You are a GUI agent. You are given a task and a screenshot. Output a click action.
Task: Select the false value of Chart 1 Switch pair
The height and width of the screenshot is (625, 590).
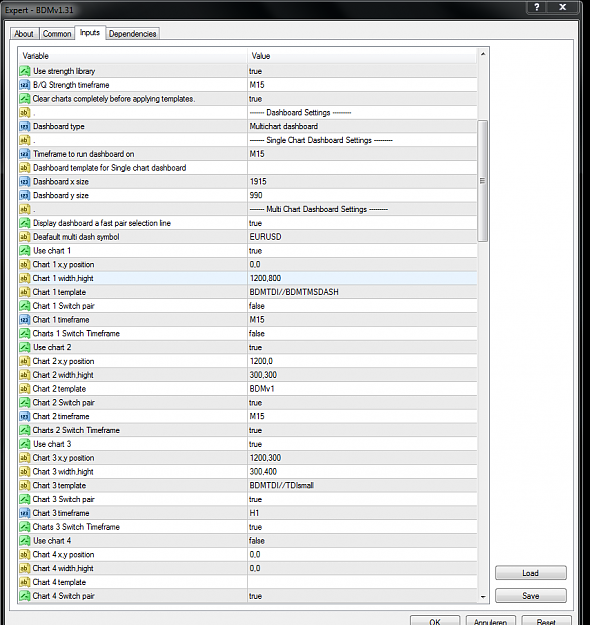257,306
